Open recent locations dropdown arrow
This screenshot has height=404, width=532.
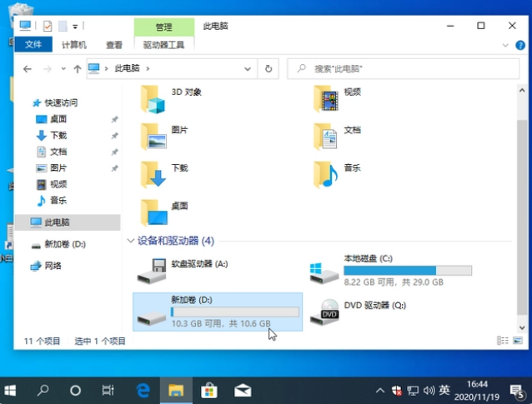[63, 69]
